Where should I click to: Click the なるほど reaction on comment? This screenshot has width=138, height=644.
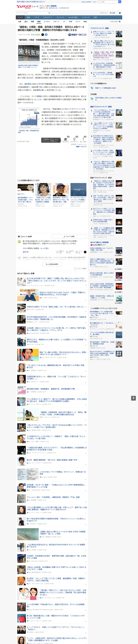[x=67, y=252]
